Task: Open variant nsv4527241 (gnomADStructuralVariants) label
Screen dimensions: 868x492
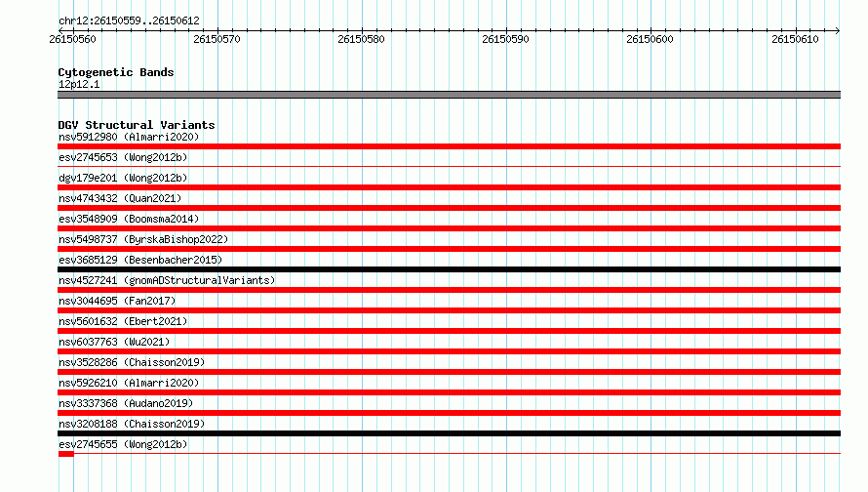Action: [x=167, y=280]
